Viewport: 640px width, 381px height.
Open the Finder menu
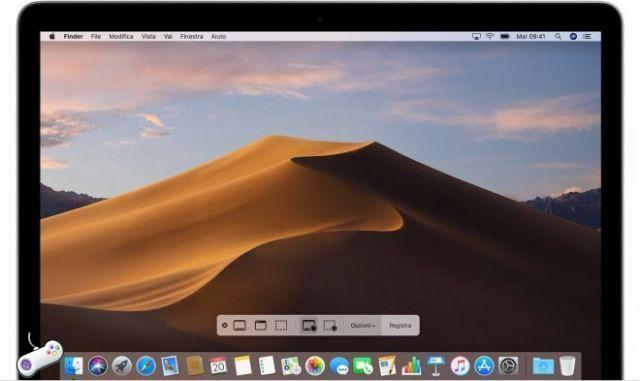(x=73, y=36)
